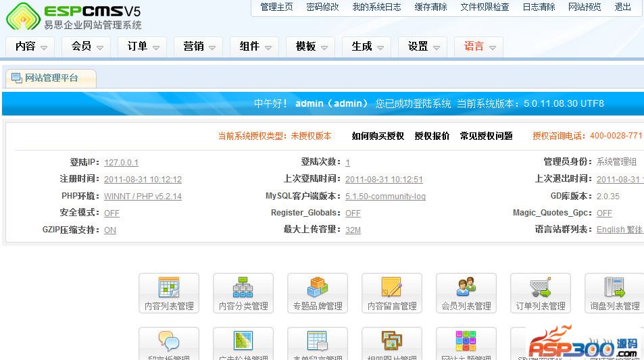
Task: Click registration time 2011-08-31 10:12:12
Action: coord(143,180)
